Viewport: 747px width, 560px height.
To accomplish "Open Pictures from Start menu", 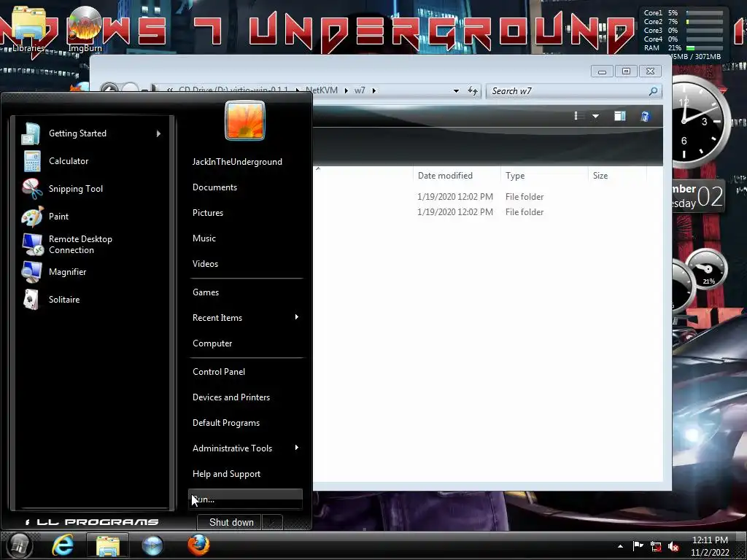I will [x=208, y=213].
